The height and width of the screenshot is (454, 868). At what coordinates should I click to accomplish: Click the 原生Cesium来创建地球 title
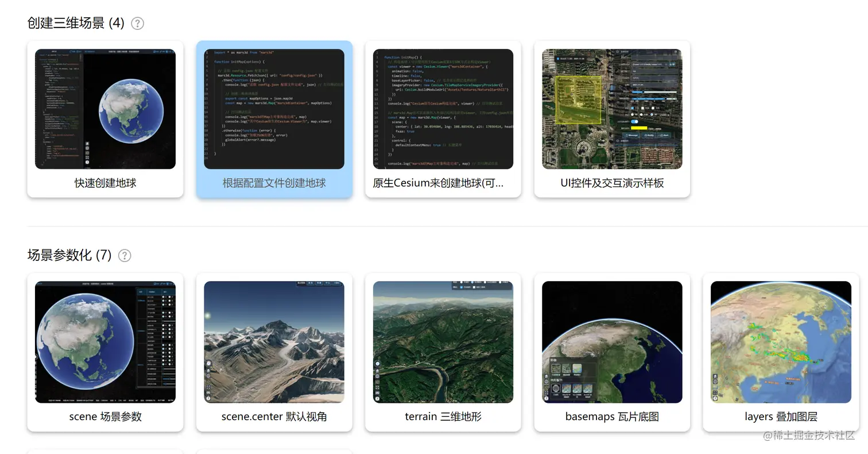point(439,183)
